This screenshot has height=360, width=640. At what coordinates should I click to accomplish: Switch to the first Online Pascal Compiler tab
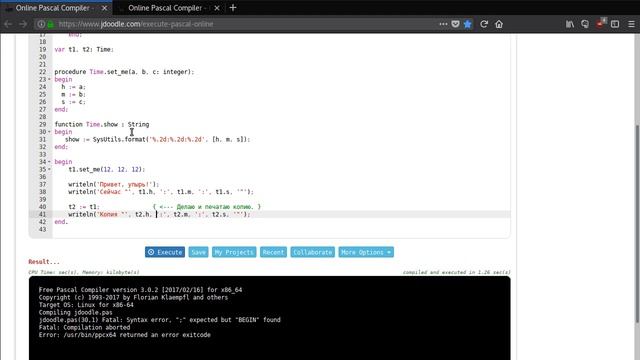point(56,8)
